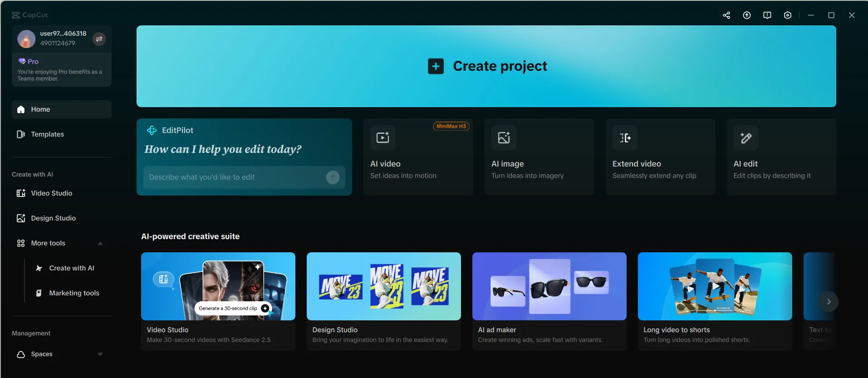Viewport: 868px width, 378px height.
Task: Expand the Spaces dropdown arrow
Action: (100, 354)
